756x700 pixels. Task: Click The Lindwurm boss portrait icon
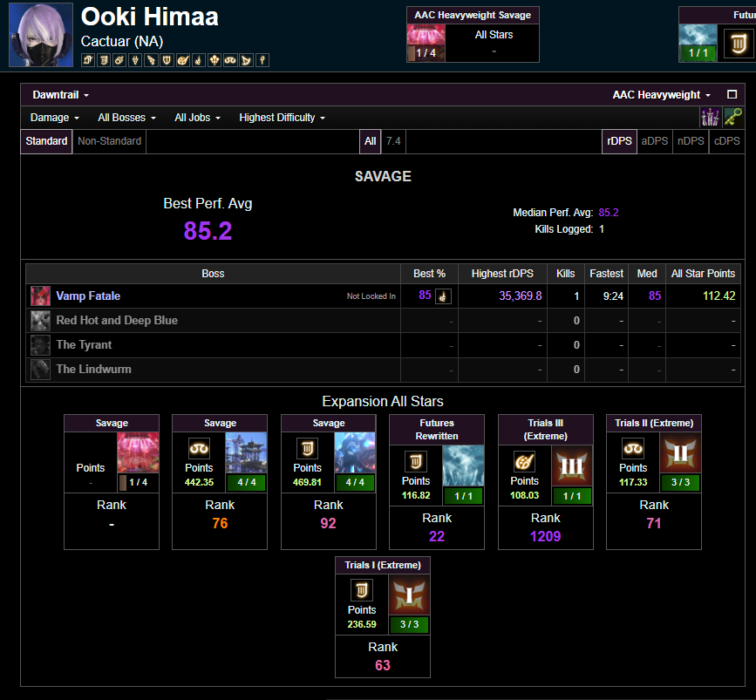(x=40, y=370)
